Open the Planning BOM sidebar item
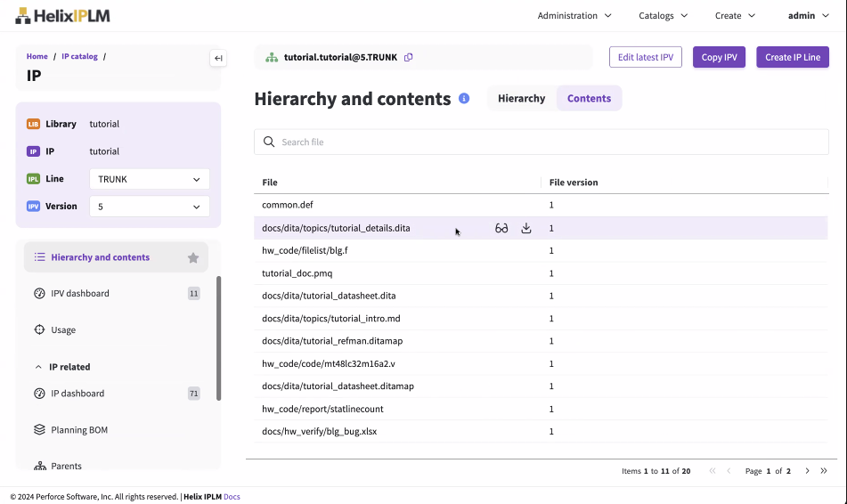The width and height of the screenshot is (847, 504). click(79, 430)
